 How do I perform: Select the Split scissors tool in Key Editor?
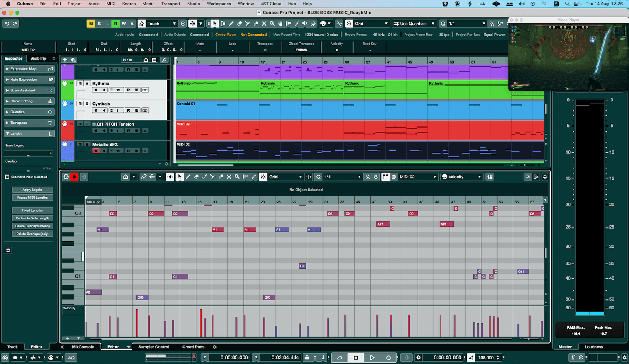213,177
